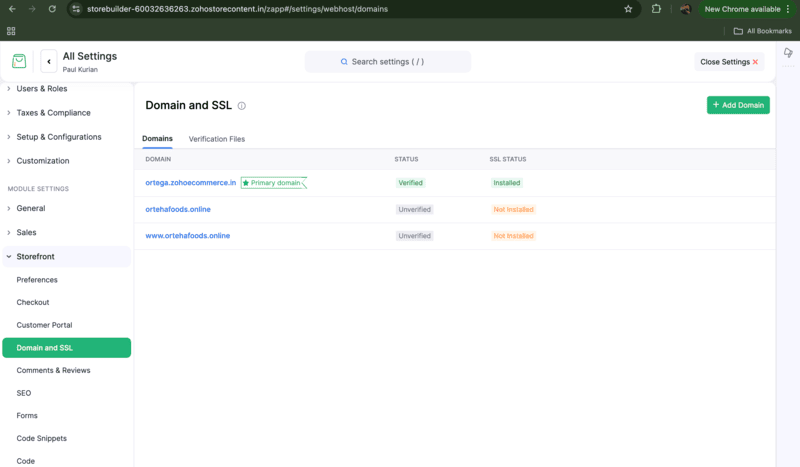
Task: Click the Verified status badge
Action: 410,183
